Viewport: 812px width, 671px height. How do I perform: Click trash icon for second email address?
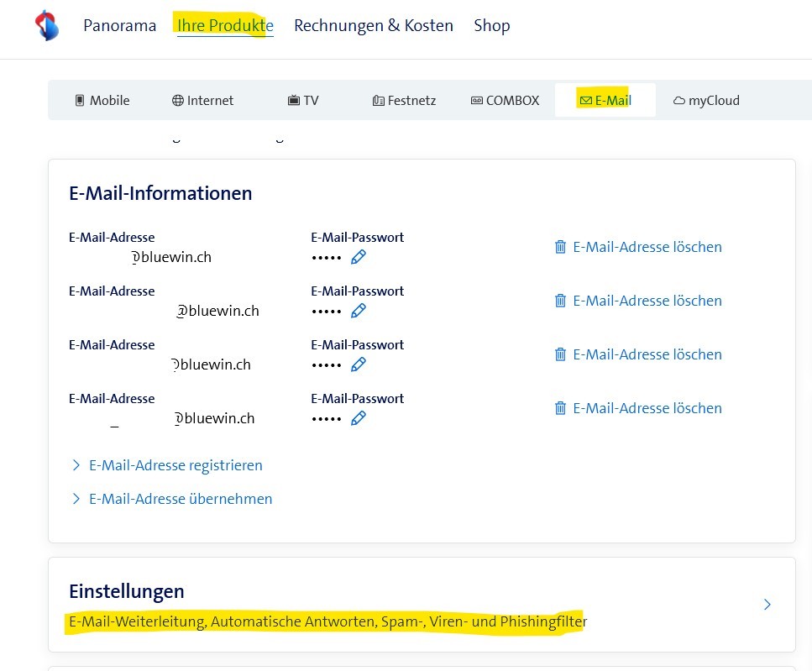coord(560,301)
